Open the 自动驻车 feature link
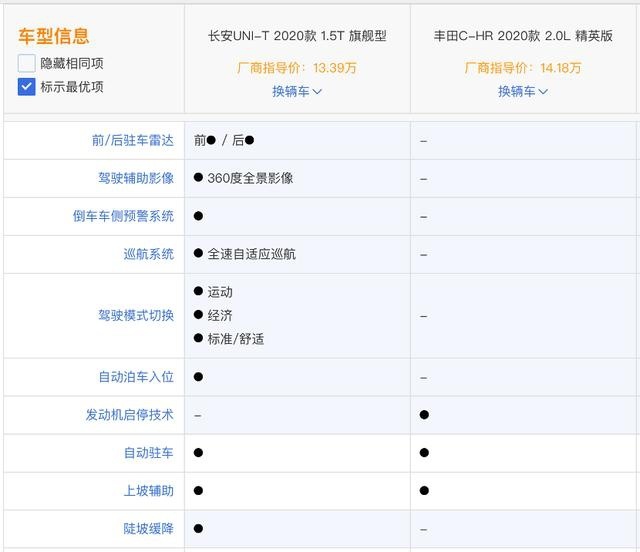Image resolution: width=640 pixels, height=552 pixels. point(149,453)
